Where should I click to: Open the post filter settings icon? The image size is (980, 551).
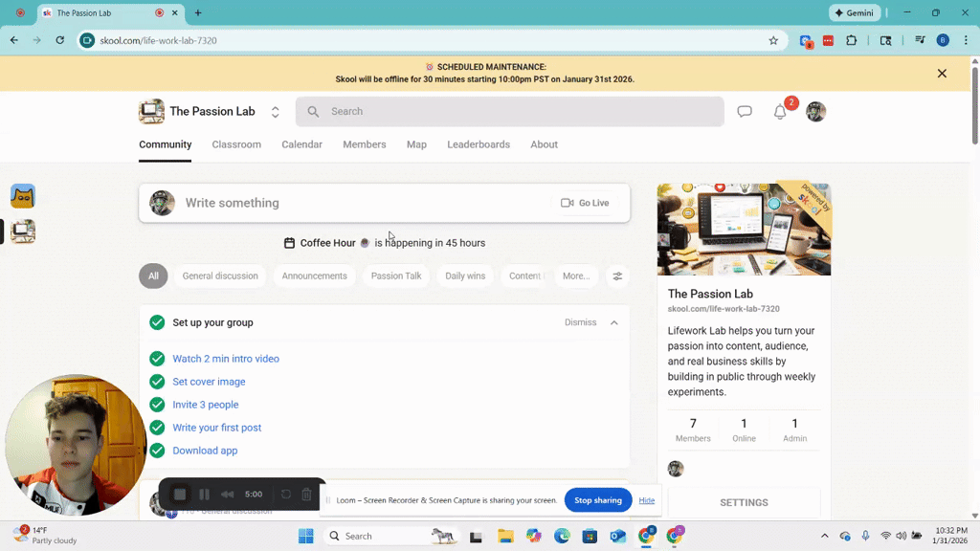click(x=617, y=276)
